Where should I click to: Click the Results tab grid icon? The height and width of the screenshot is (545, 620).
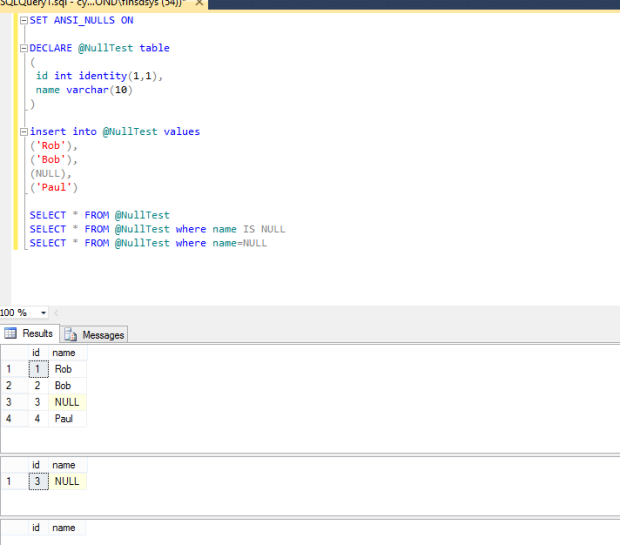pos(11,334)
